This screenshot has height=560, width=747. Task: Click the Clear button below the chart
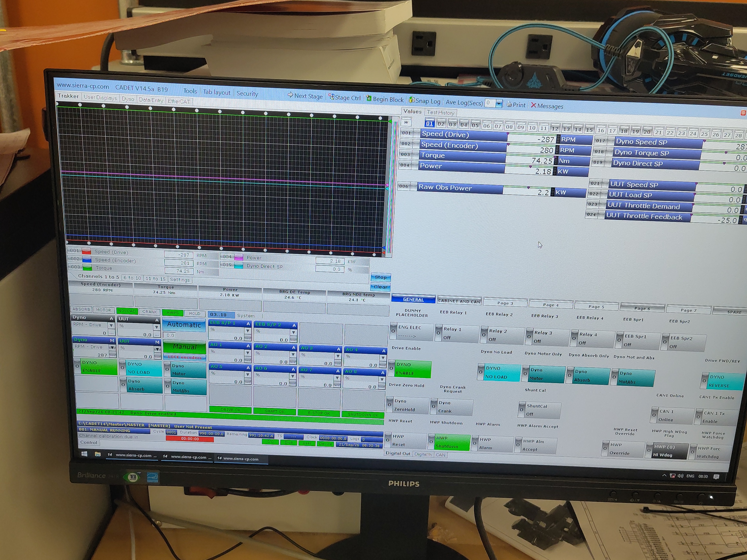[380, 287]
